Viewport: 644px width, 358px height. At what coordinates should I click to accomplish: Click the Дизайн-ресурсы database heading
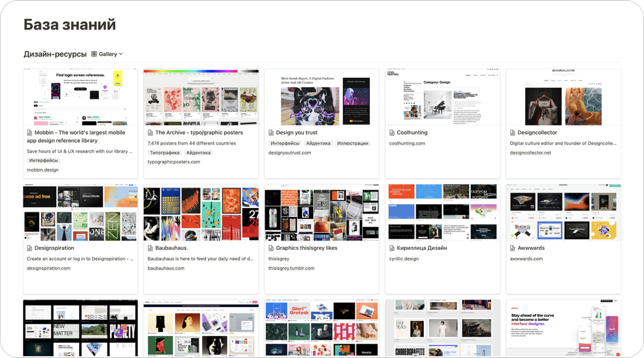55,54
